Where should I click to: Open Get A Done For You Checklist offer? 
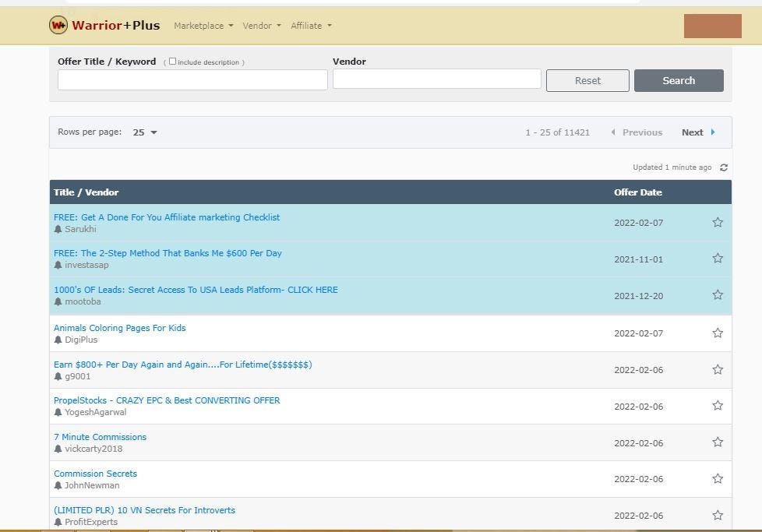point(167,217)
